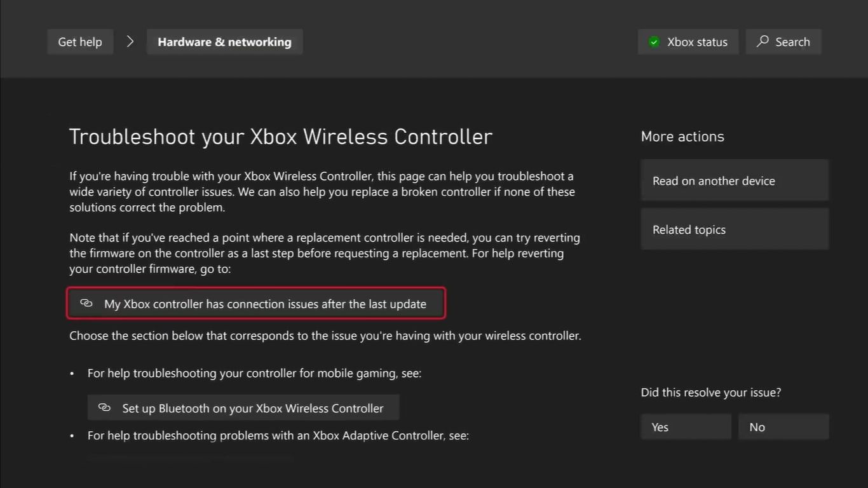Image resolution: width=868 pixels, height=488 pixels.
Task: Open My Xbox controller has connection issues link
Action: 265,304
